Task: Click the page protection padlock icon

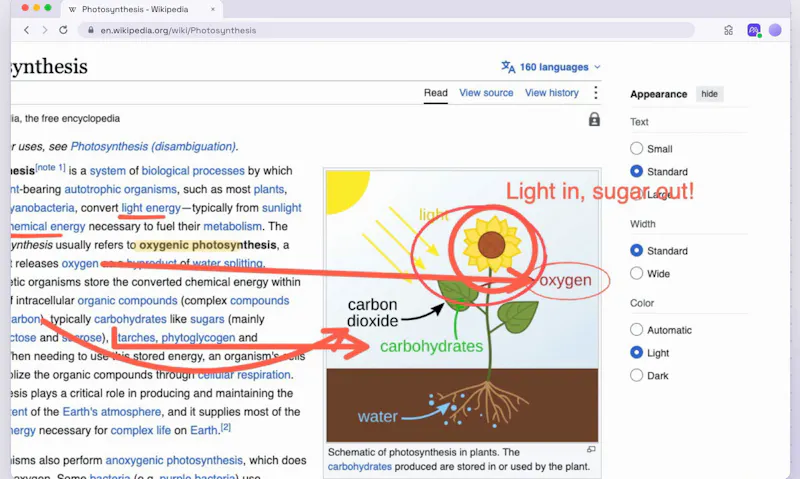Action: coord(594,119)
